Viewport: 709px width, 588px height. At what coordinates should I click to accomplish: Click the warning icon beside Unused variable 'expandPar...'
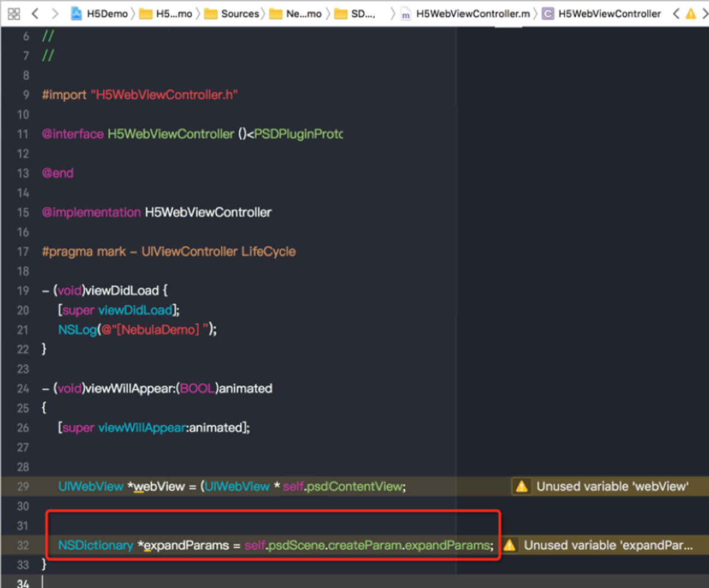click(510, 545)
